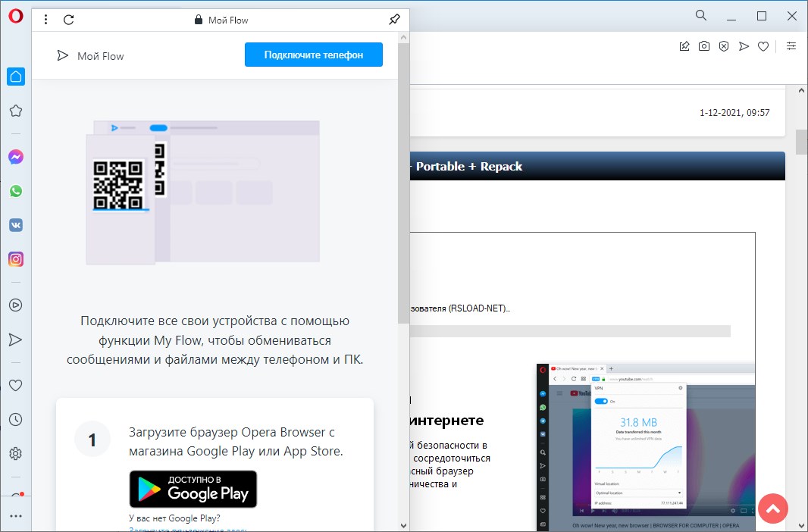Open History clock icon in sidebar
The image size is (808, 532).
[16, 420]
